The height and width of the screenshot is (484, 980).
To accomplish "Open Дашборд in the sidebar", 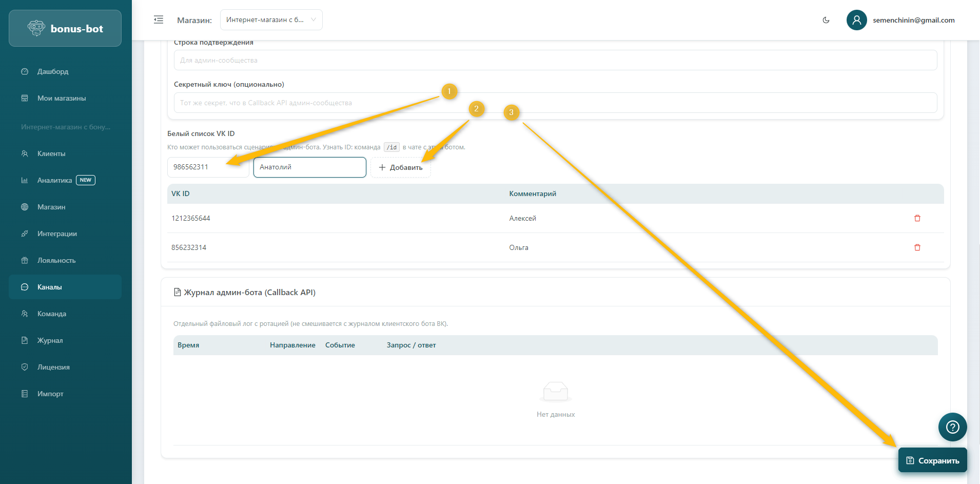I will (52, 71).
